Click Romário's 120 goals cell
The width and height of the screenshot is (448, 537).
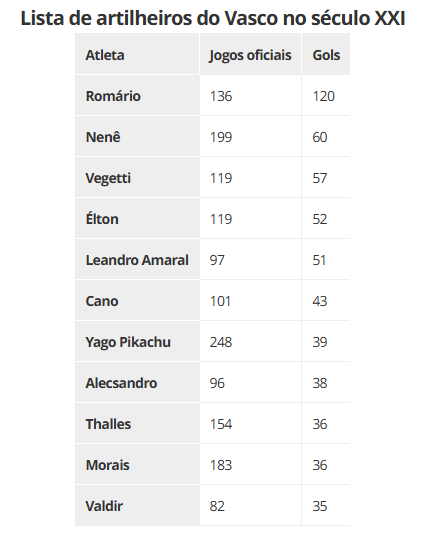click(x=326, y=96)
